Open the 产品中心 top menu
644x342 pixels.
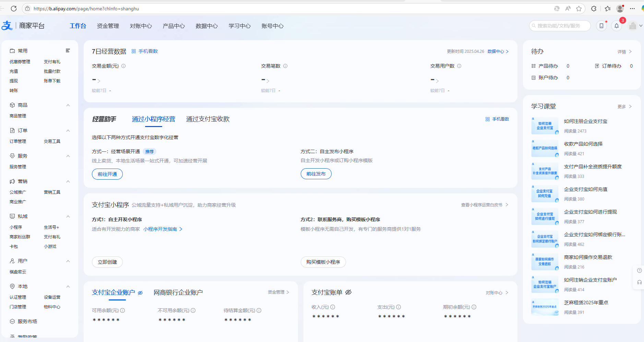tap(174, 26)
